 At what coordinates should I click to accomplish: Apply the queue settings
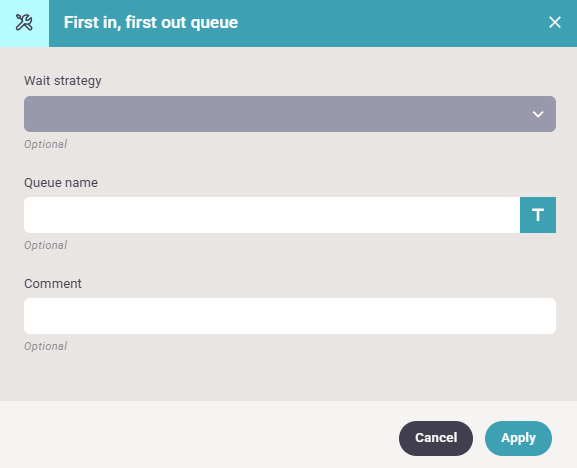(518, 438)
